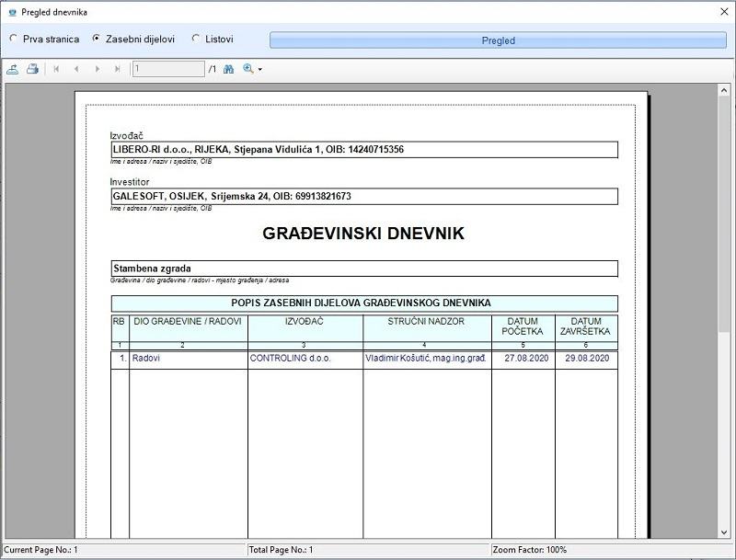Click the vertical scrollbar up arrow
The image size is (736, 560).
[723, 91]
